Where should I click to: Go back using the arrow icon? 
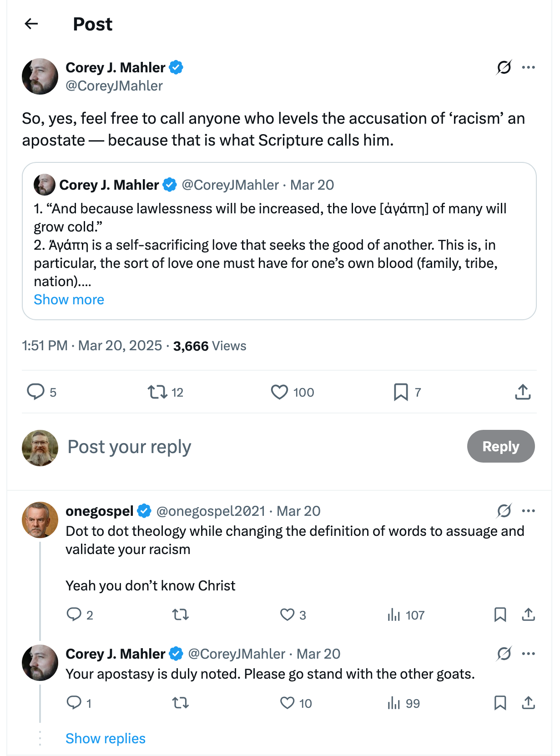(31, 24)
